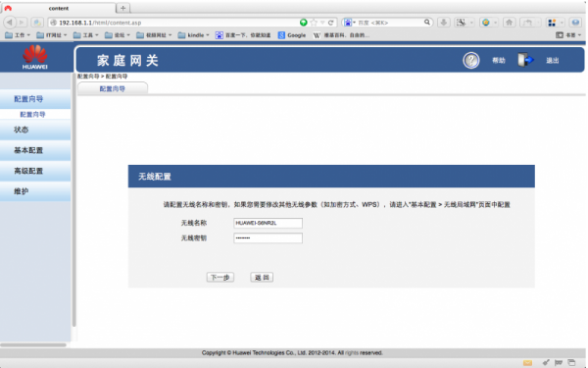Click the 帮助 help link
The width and height of the screenshot is (588, 368).
click(499, 60)
